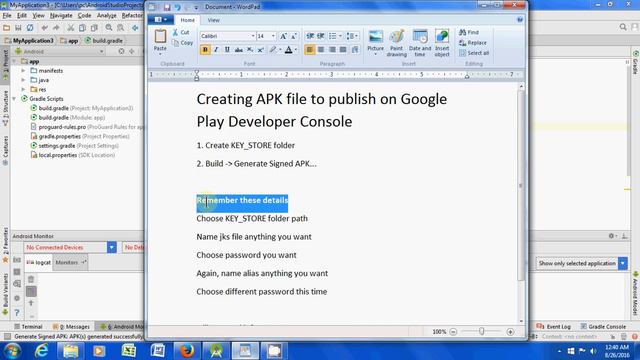Insert a Picture in WordPad
The width and height of the screenshot is (640, 360).
point(376,42)
